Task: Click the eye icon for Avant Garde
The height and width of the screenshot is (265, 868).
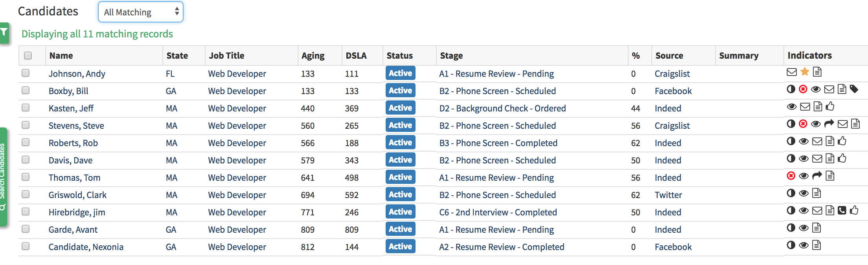Action: 804,228
